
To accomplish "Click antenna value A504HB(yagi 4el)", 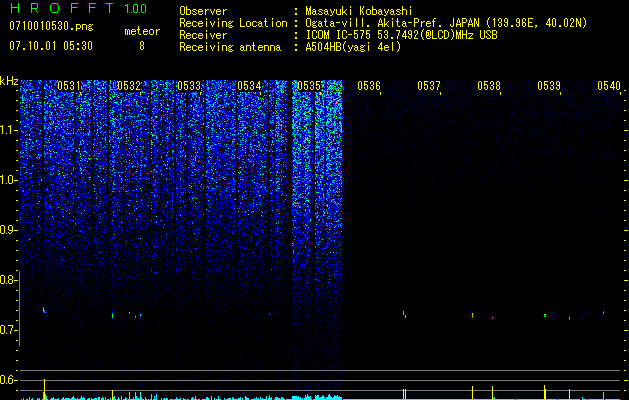I will pyautogui.click(x=353, y=47).
